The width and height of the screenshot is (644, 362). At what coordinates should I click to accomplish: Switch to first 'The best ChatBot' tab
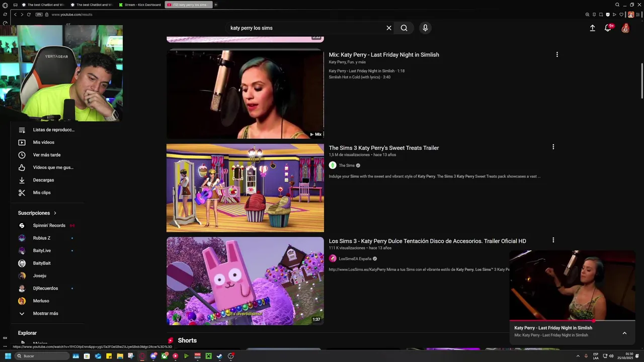(x=43, y=5)
